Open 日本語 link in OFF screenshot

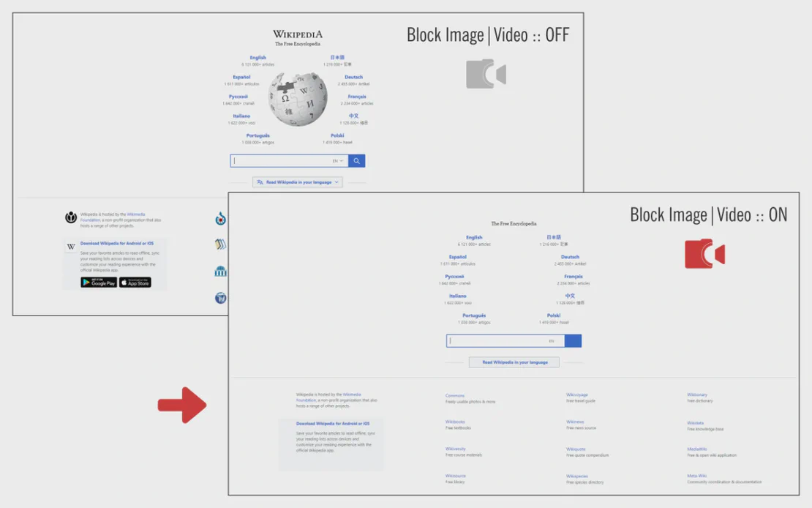(x=337, y=58)
